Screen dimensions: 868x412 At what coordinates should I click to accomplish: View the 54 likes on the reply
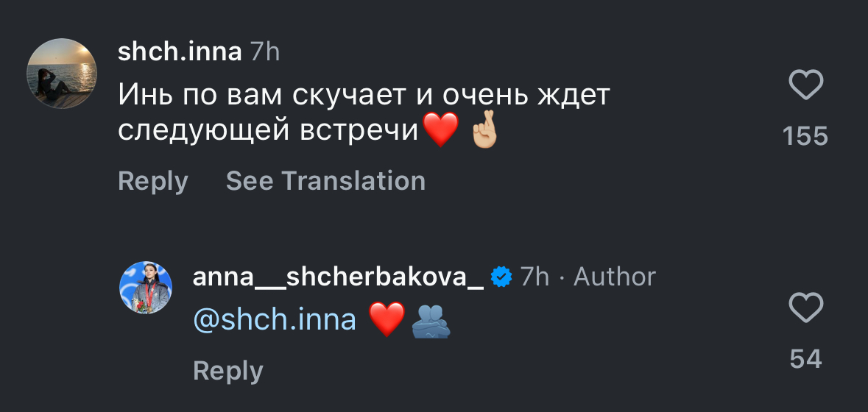point(805,358)
